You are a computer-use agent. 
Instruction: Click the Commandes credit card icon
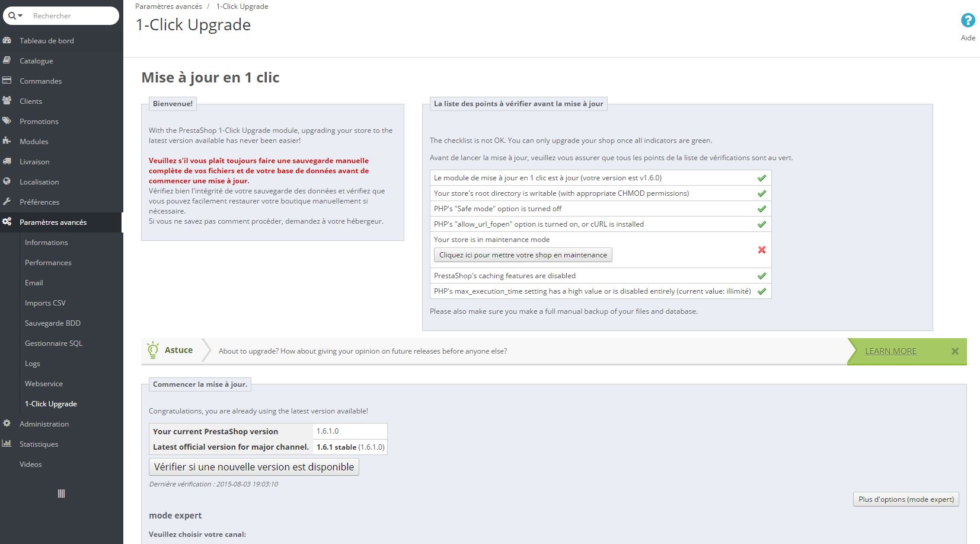(x=7, y=81)
